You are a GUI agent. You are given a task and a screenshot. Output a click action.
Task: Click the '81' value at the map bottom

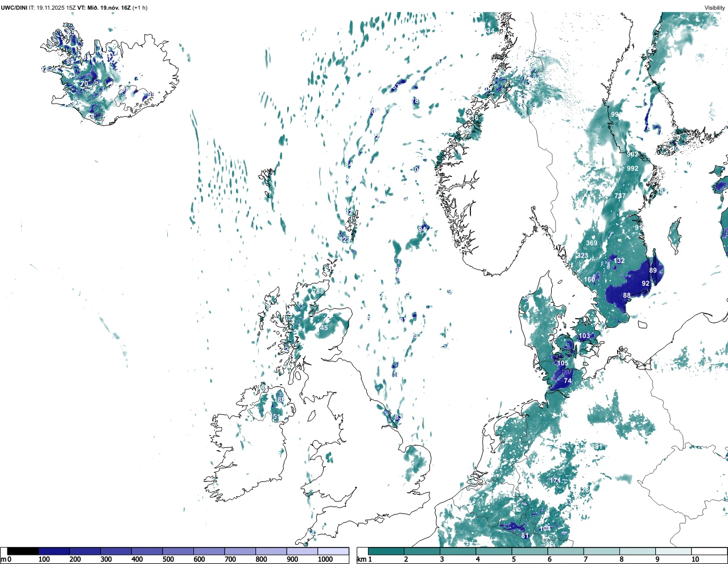525,536
